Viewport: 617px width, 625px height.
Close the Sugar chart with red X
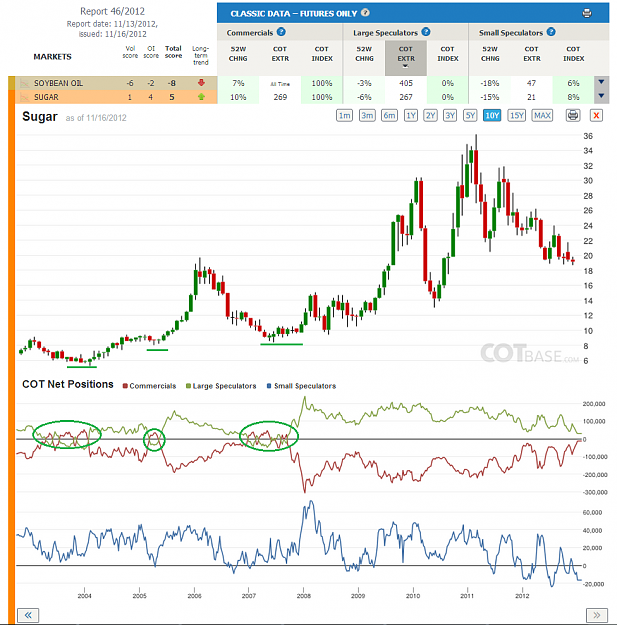[596, 116]
